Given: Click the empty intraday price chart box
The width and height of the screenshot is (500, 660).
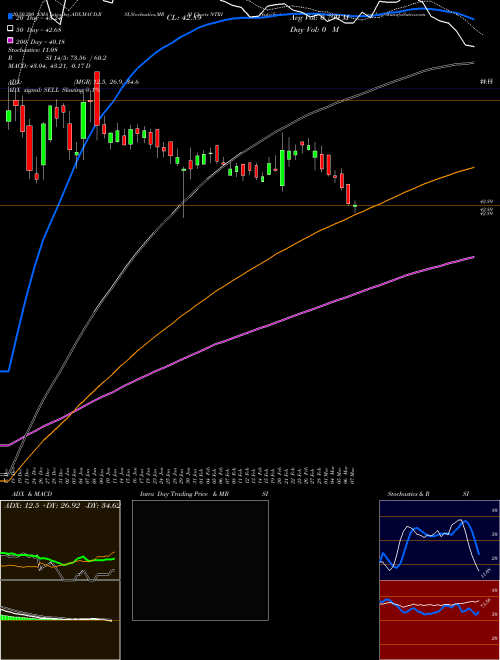Looking at the screenshot, I should pyautogui.click(x=200, y=560).
